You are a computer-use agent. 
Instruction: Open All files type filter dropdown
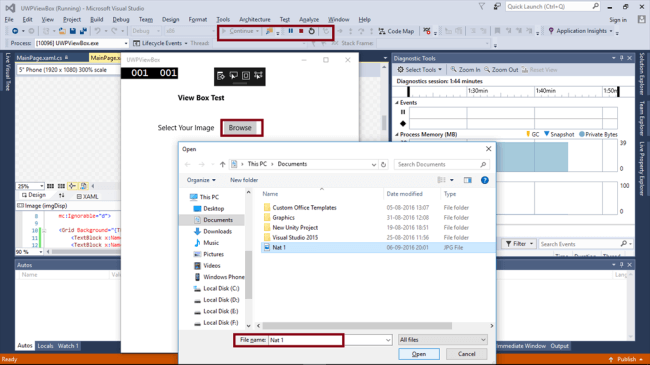(x=442, y=340)
